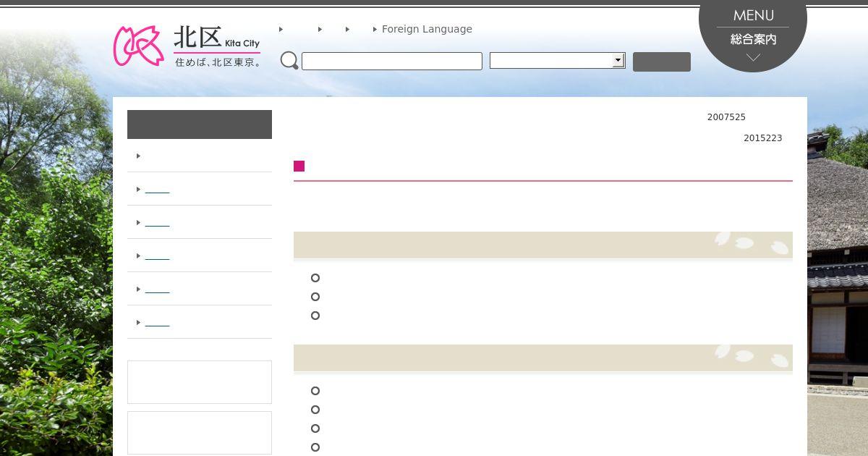Expand the combo box beside the search field
The height and width of the screenshot is (456, 868).
coord(557,61)
